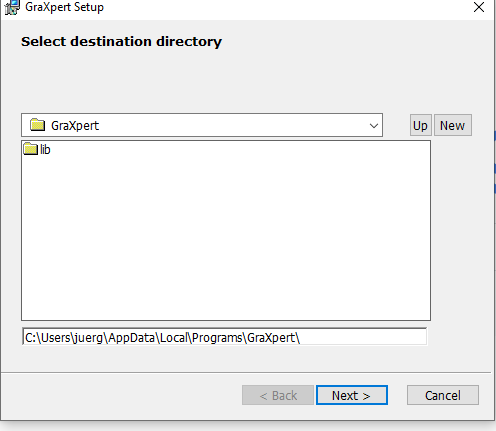Click the AppData segment in destination path
Screen dimensions: 496x431
click(x=132, y=338)
